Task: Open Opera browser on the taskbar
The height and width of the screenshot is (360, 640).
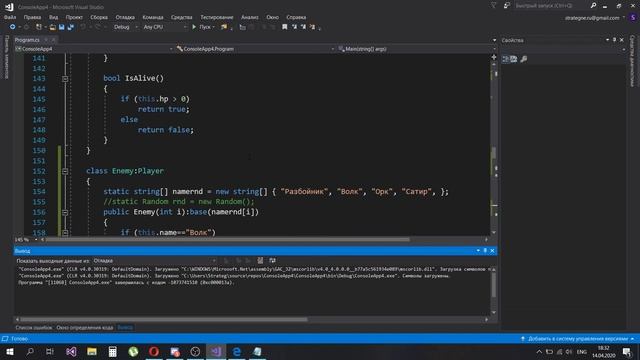Action: tap(154, 351)
